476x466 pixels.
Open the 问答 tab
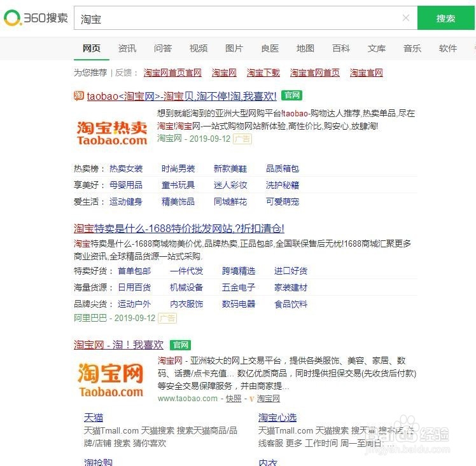[x=163, y=48]
